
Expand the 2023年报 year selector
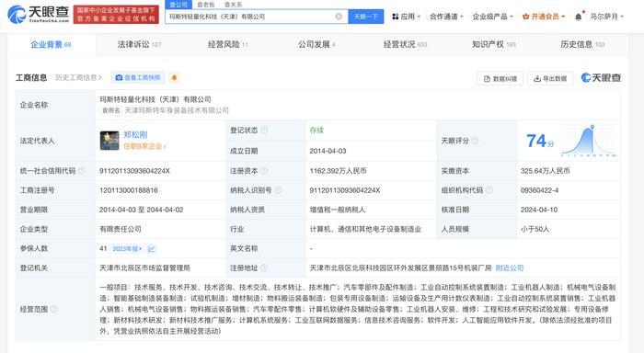coord(127,249)
